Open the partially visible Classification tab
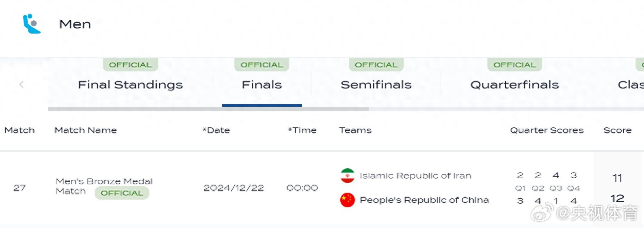 pyautogui.click(x=630, y=84)
